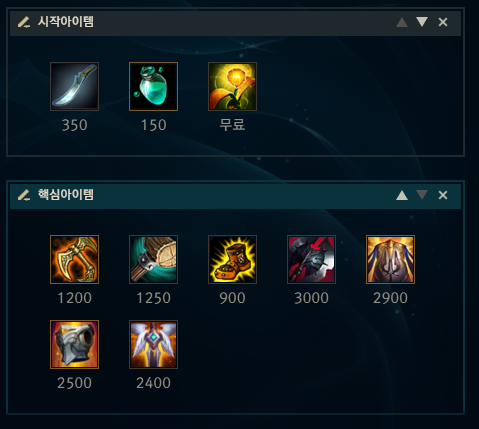This screenshot has width=479, height=429.
Task: Click the 시작아이템 block title text
Action: pyautogui.click(x=66, y=22)
